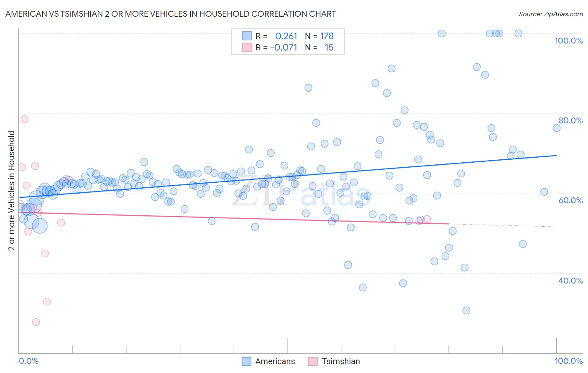This screenshot has width=588, height=373.
Task: Click the 60.0% y-axis label
Action: pos(570,200)
